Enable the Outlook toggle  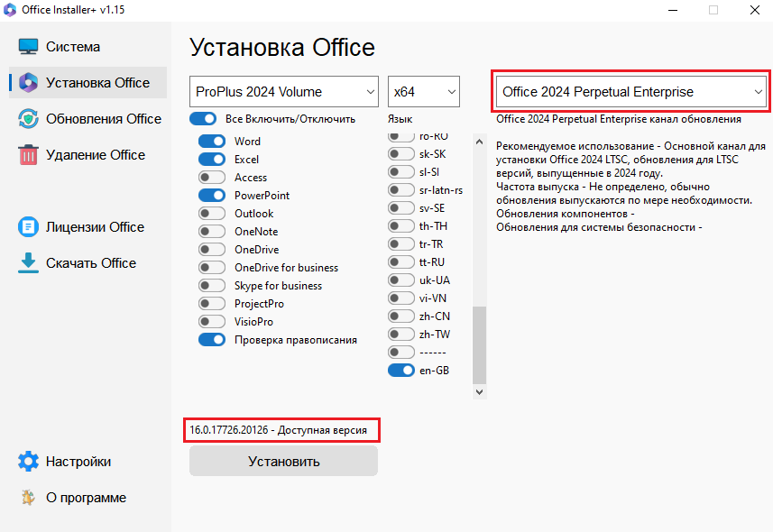(x=212, y=214)
